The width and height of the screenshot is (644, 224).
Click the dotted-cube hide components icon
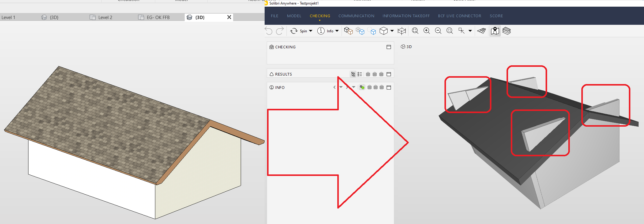372,31
